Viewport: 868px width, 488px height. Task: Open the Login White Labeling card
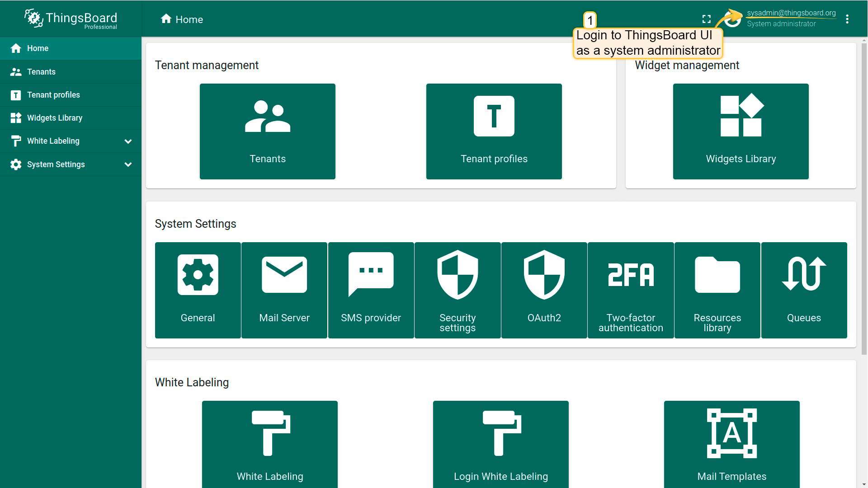click(501, 445)
